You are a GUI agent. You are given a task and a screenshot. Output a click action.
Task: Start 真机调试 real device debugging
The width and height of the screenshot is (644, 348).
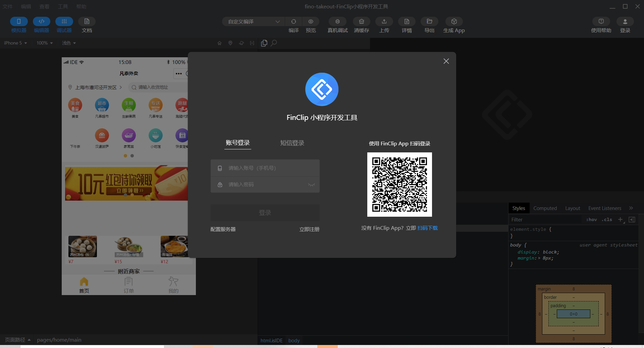(337, 21)
